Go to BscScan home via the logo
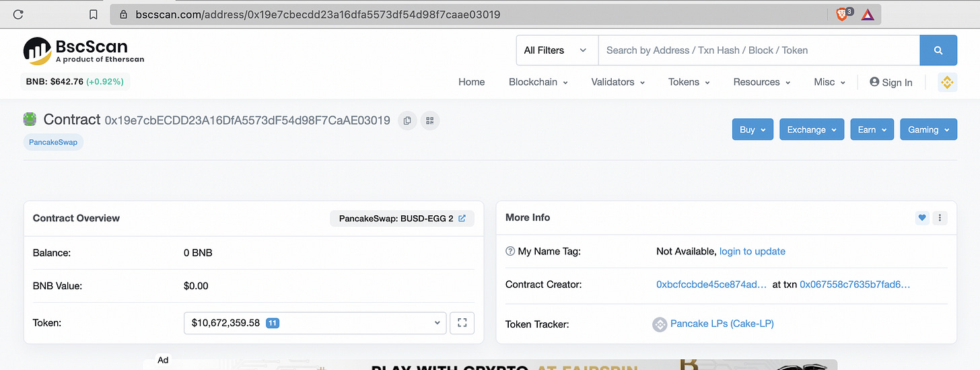 point(84,51)
